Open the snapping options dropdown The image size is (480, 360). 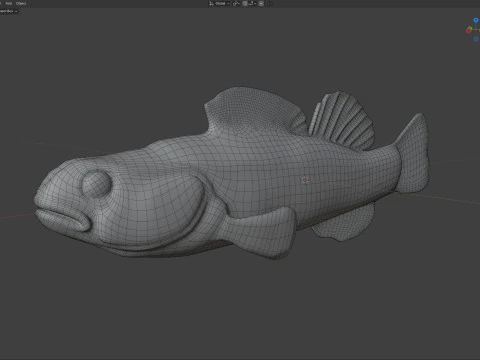click(252, 3)
